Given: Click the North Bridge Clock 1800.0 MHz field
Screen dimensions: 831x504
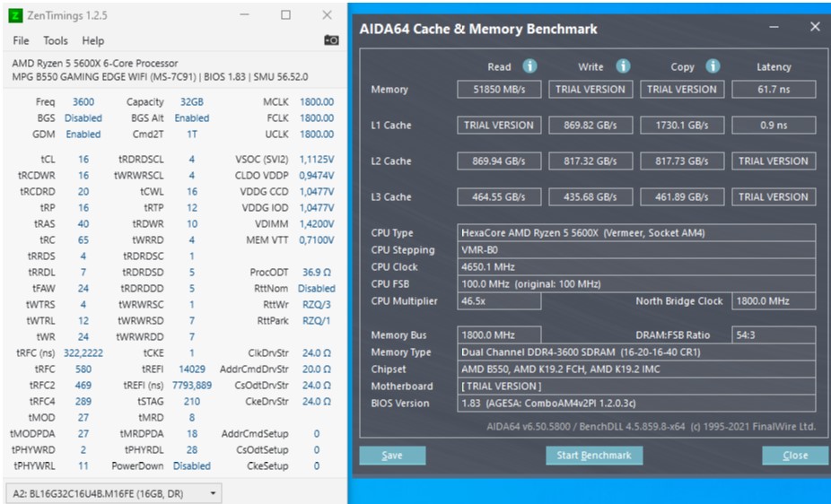Looking at the screenshot, I should point(774,300).
